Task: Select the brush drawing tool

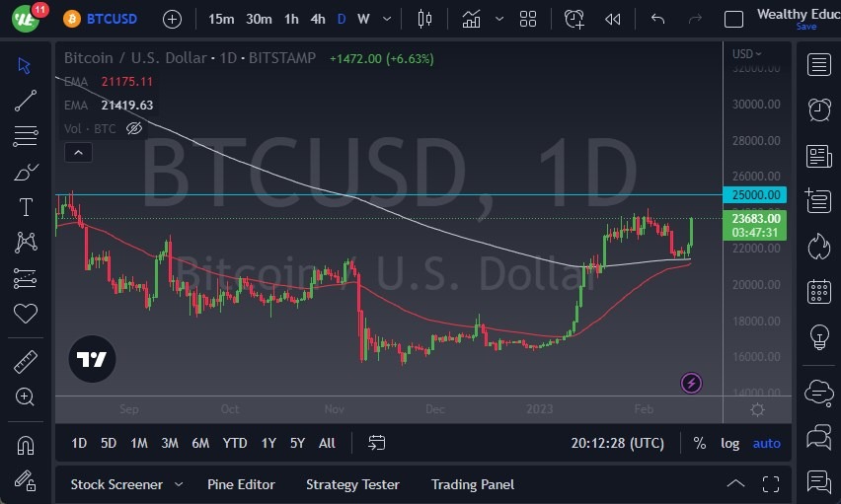Action: click(26, 173)
